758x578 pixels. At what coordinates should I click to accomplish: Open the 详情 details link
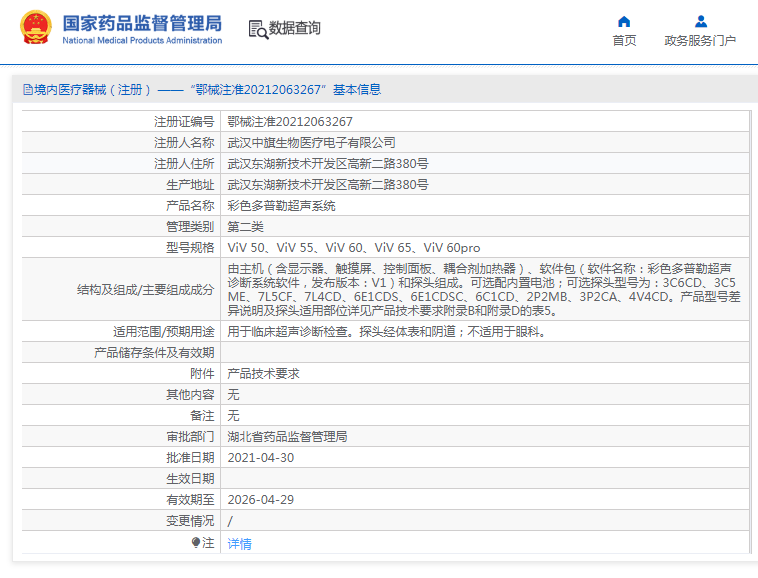pyautogui.click(x=240, y=544)
